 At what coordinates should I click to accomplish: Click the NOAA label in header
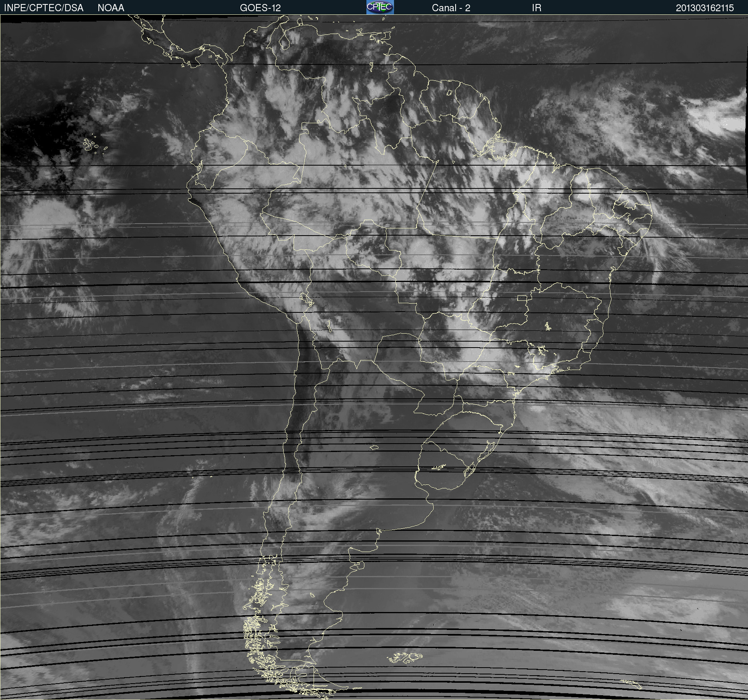111,8
